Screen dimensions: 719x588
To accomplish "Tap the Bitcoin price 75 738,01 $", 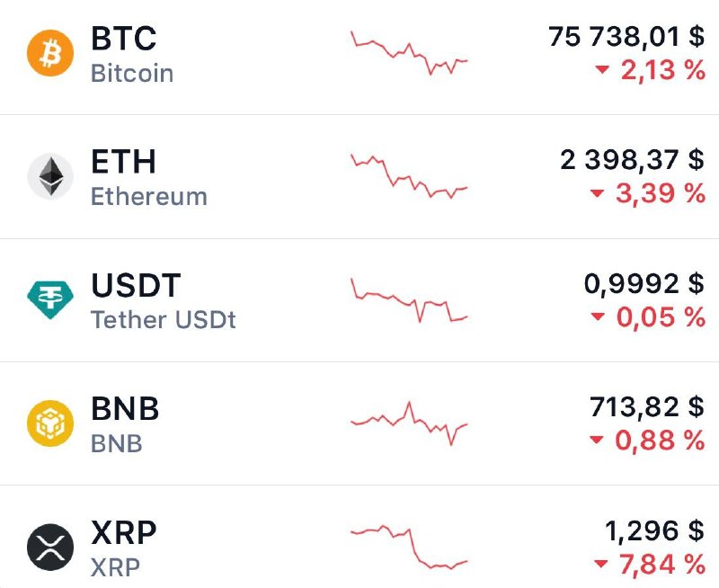I will (626, 36).
